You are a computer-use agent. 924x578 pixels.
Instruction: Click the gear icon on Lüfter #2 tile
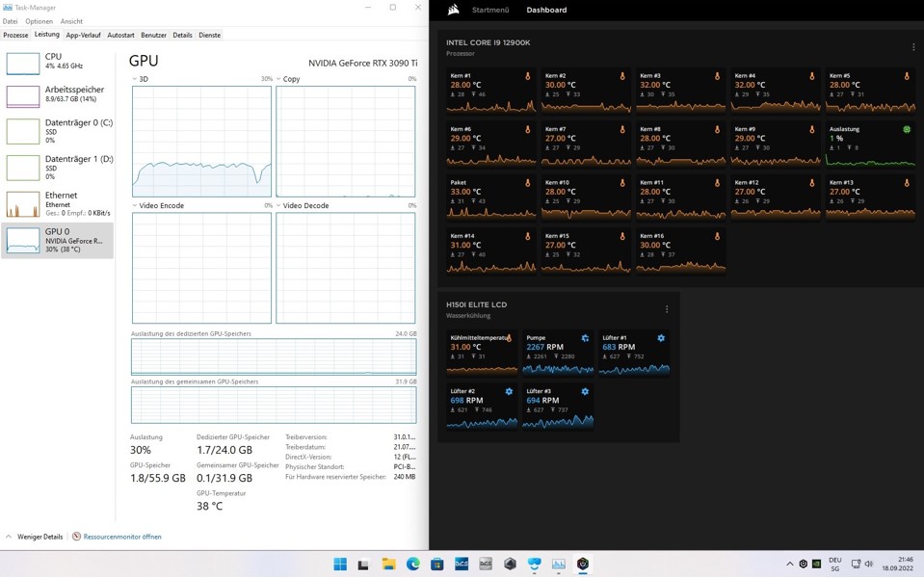pos(509,391)
